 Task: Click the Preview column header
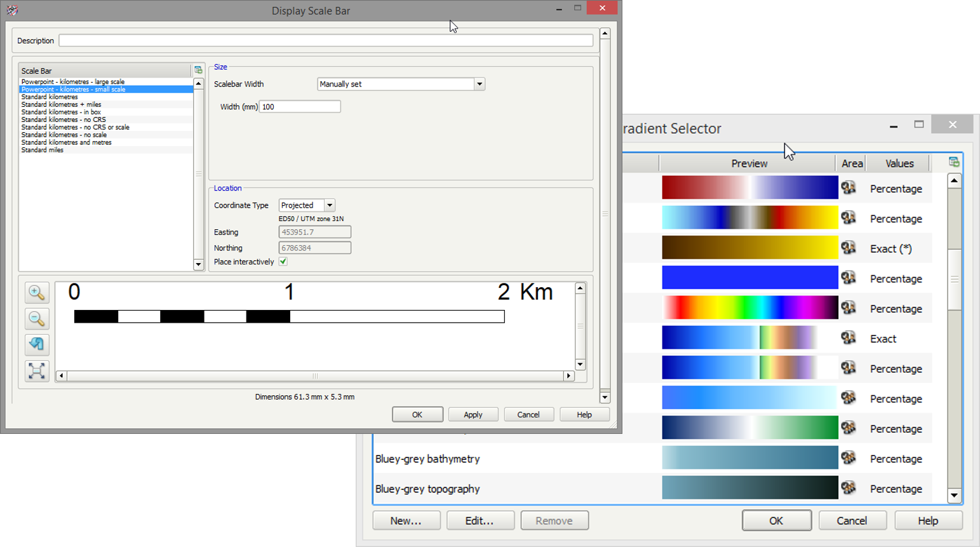point(748,163)
